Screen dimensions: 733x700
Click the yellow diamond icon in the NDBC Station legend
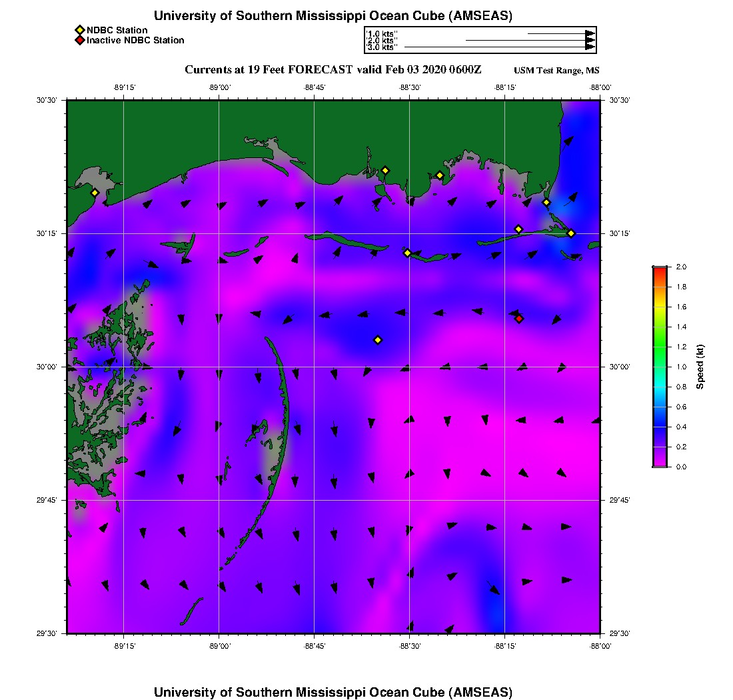point(79,30)
